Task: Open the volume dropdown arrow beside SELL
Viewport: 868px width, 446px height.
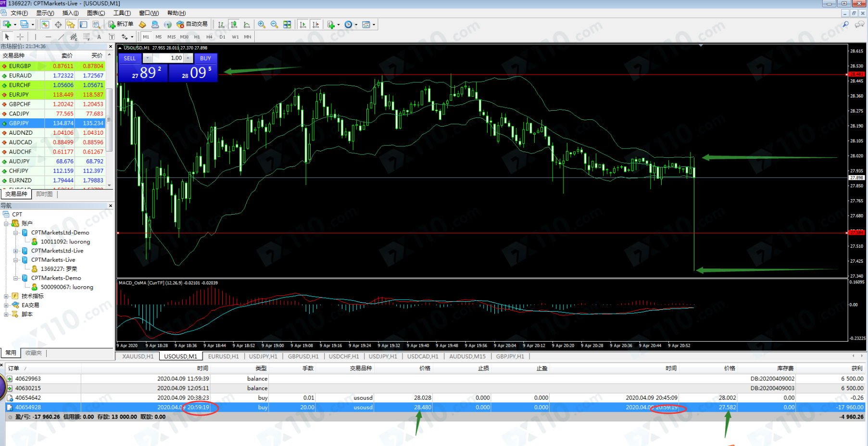Action: point(148,58)
